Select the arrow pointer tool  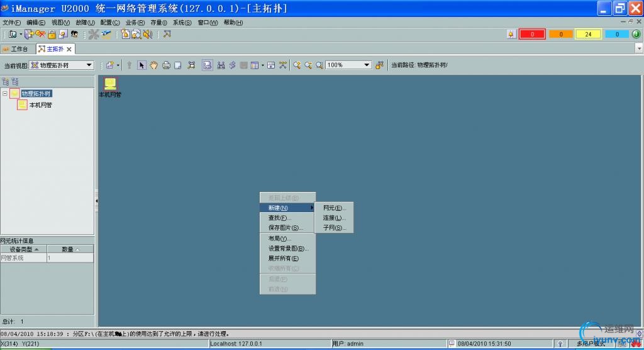tap(142, 65)
